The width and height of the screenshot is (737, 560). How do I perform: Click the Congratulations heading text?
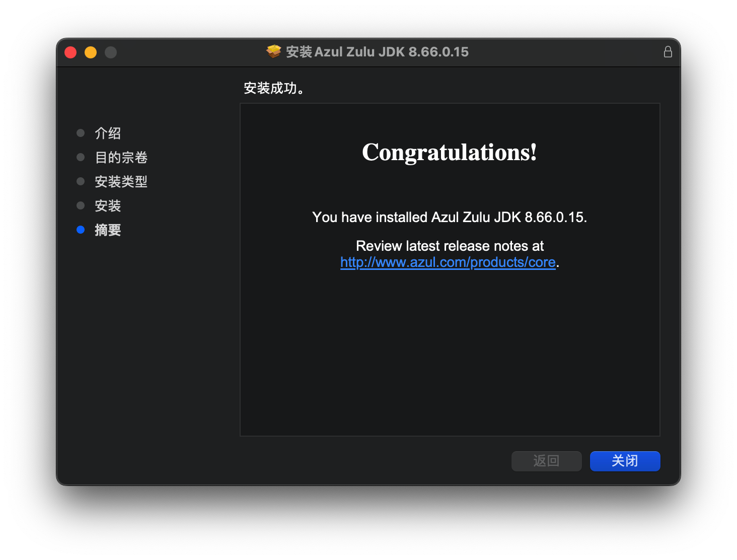[x=449, y=153]
